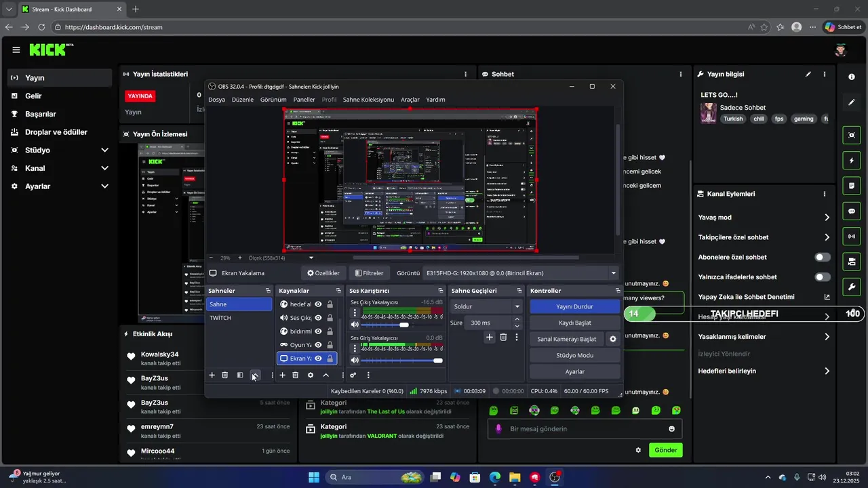Open Yavaş mod settings chevron

click(827, 218)
